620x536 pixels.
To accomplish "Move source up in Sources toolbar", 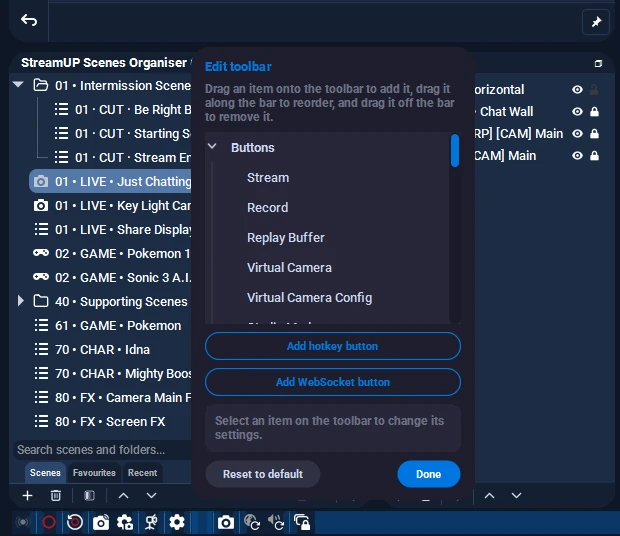I will click(490, 495).
